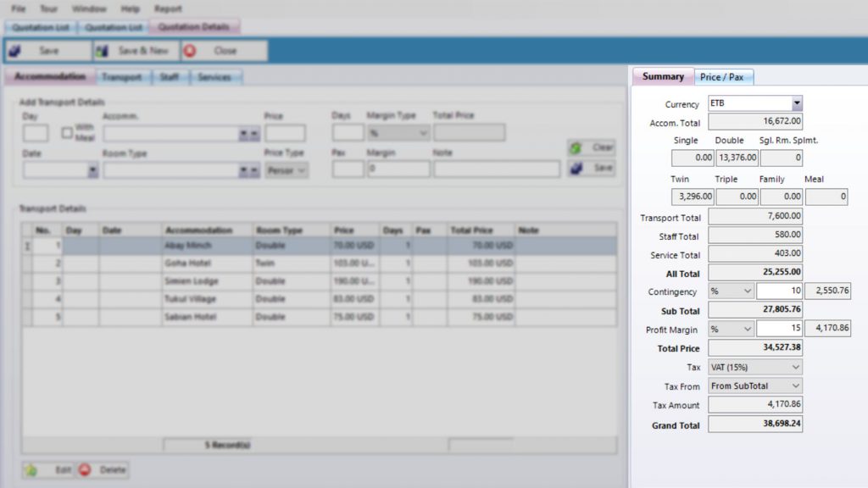Click the Edit icon below the table
This screenshot has width=868, height=488.
[31, 469]
